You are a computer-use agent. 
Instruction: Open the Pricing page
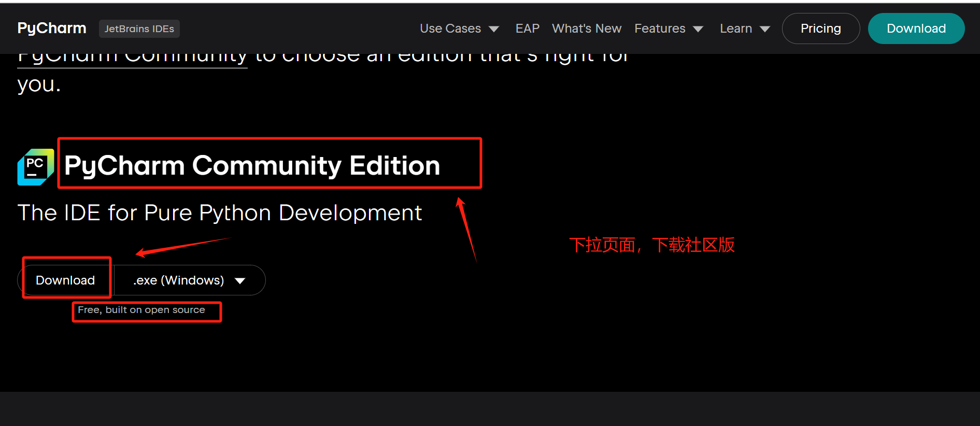point(821,29)
